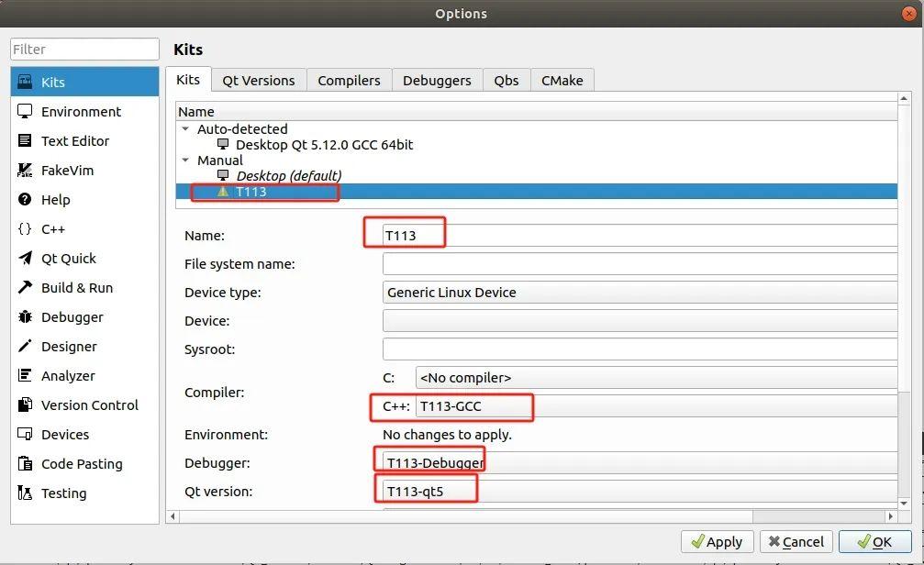Open the Device combo box
924x565 pixels.
pos(640,320)
